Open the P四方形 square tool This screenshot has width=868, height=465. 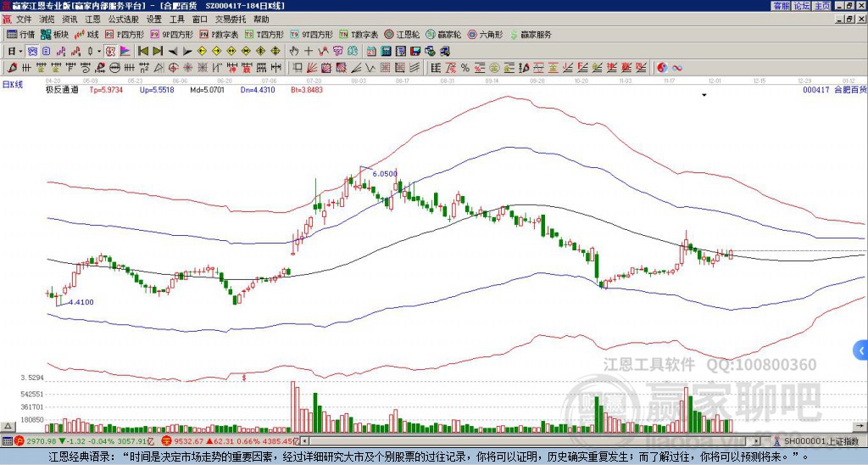coord(125,34)
